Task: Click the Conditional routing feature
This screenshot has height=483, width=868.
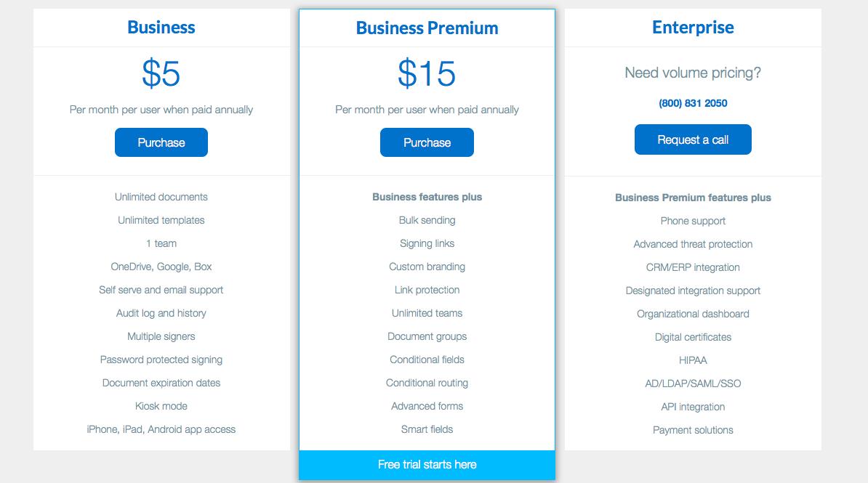Action: (427, 383)
